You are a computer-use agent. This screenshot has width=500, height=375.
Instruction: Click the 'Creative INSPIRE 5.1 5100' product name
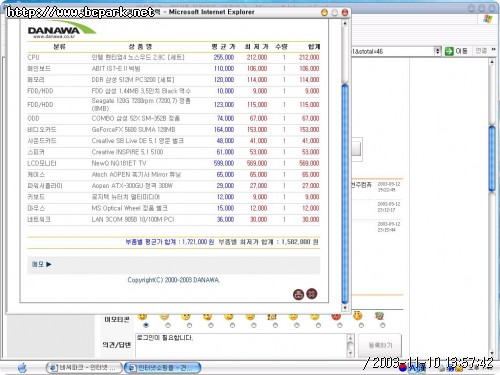point(127,152)
